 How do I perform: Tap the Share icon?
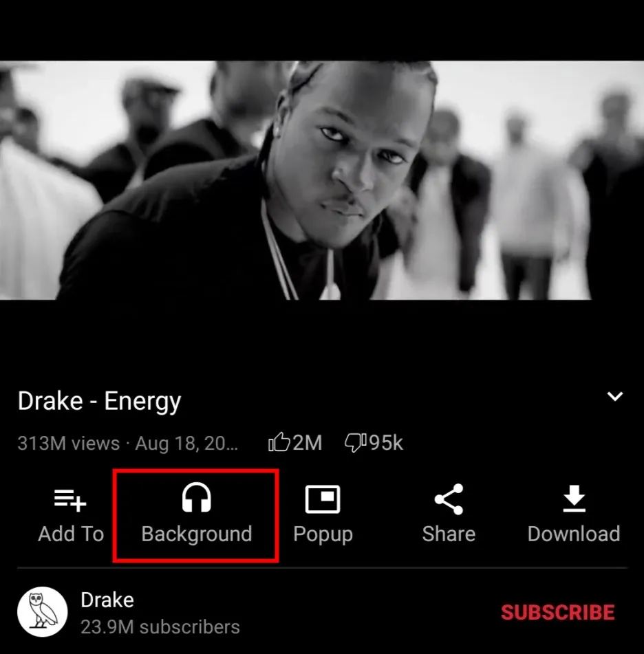tap(449, 499)
